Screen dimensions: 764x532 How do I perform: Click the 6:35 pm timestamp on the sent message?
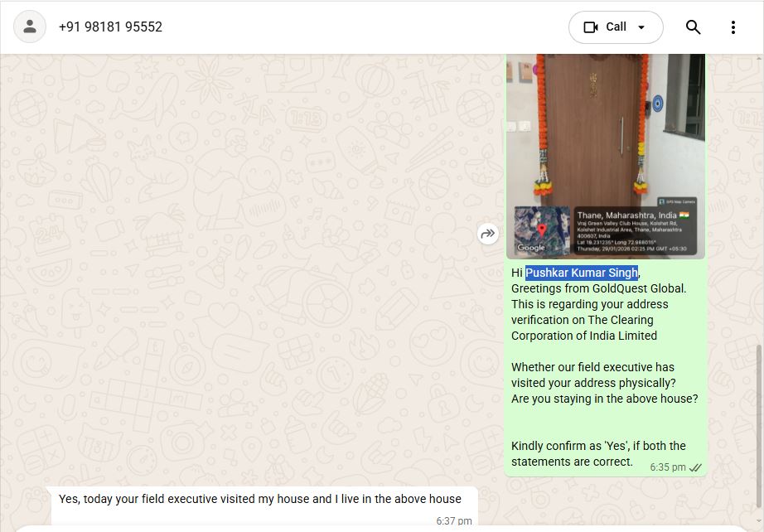(x=668, y=467)
